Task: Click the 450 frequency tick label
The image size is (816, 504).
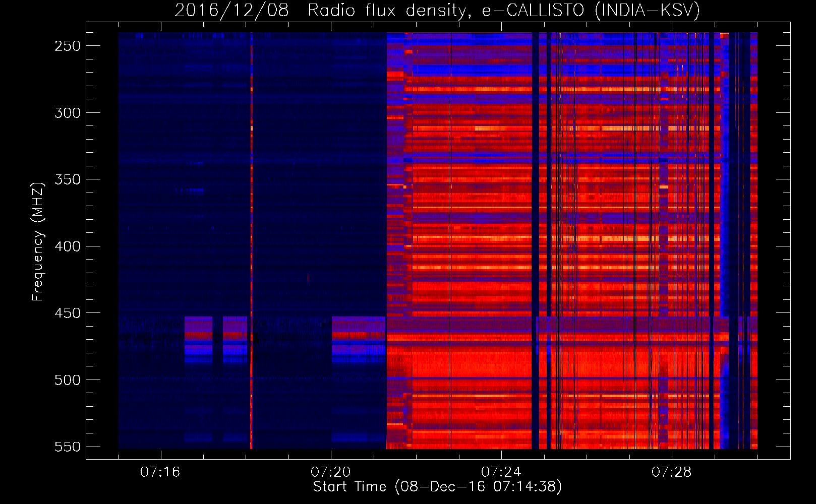Action: (x=68, y=313)
